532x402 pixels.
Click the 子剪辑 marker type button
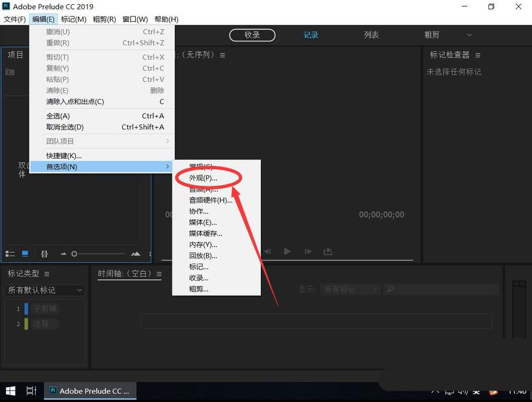tap(45, 309)
